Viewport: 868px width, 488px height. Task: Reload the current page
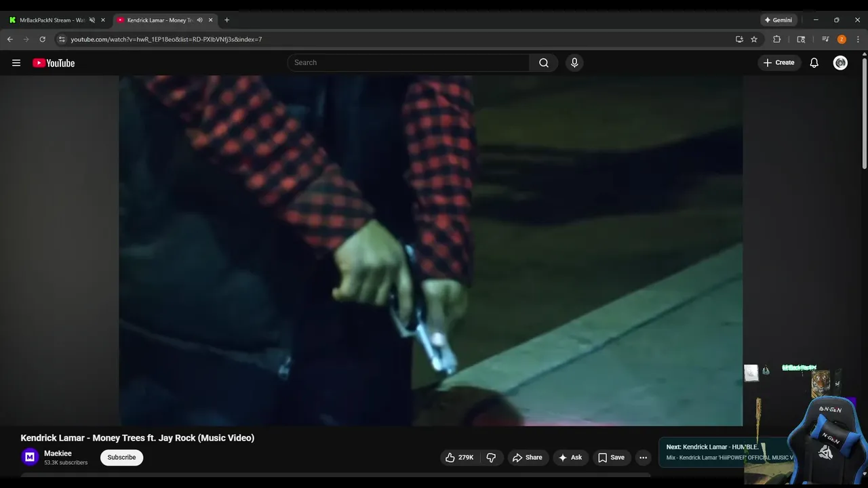(x=43, y=39)
